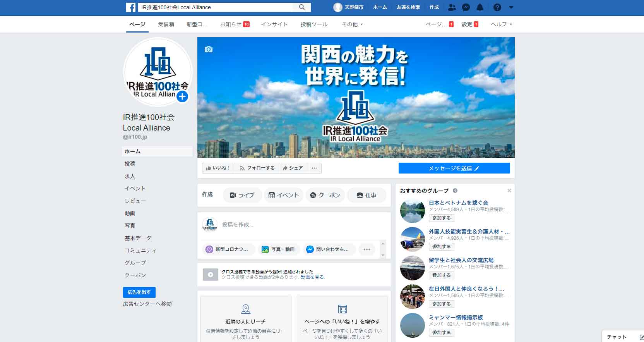Screen dimensions: 644x342
Task: Open the ミャンマー情報掲示板 group link
Action: 456,317
